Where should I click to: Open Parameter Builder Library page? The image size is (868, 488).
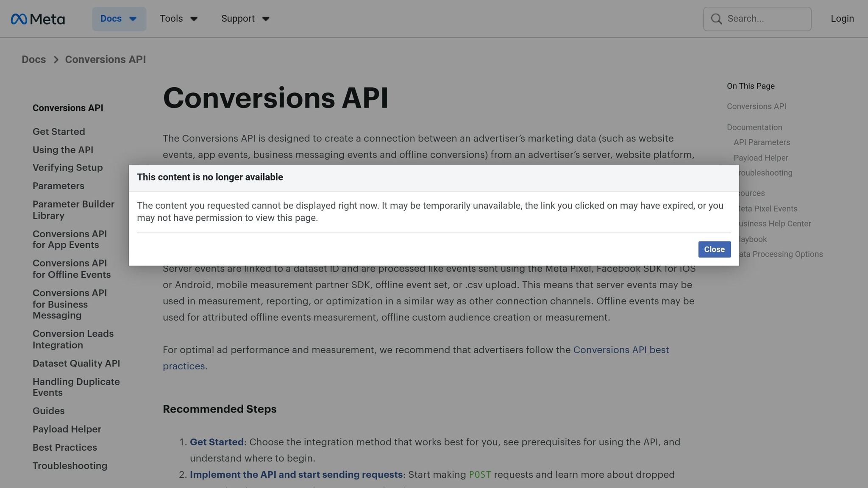74,210
